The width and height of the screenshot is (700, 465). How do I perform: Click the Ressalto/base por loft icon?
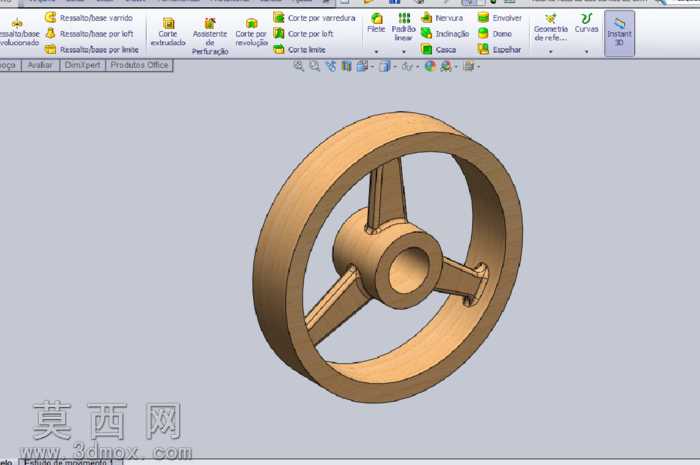[x=50, y=33]
